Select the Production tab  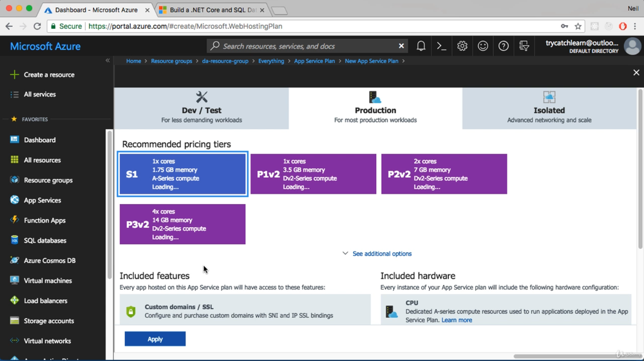pyautogui.click(x=375, y=108)
